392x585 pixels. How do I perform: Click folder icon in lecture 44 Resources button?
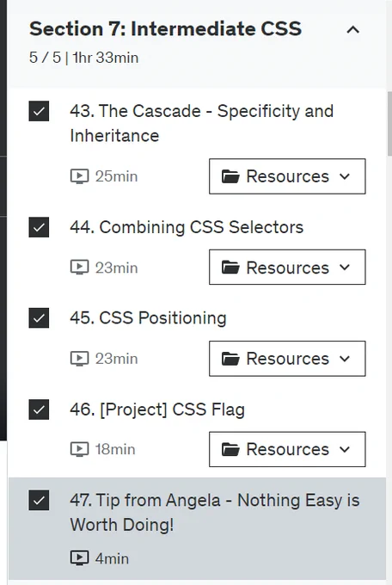click(x=230, y=268)
